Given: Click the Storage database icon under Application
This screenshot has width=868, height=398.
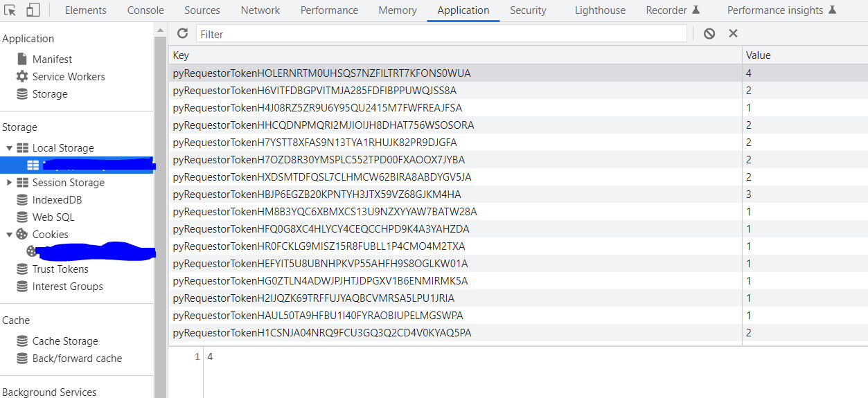Looking at the screenshot, I should (x=22, y=93).
